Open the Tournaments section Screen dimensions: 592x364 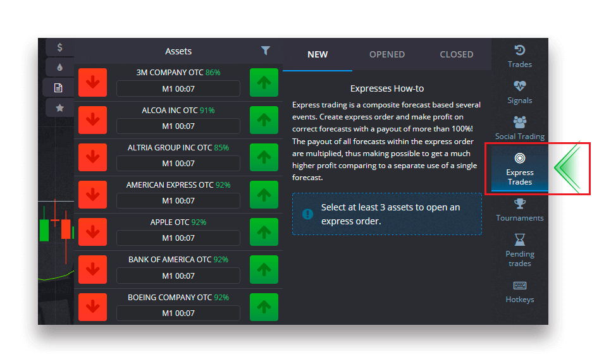[x=519, y=209]
